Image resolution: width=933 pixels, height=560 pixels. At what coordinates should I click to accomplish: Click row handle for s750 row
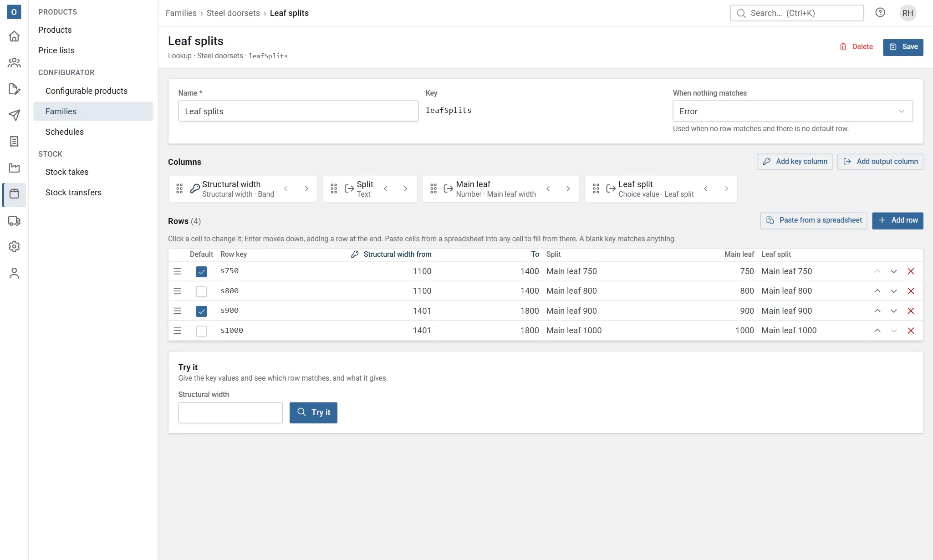pyautogui.click(x=178, y=271)
